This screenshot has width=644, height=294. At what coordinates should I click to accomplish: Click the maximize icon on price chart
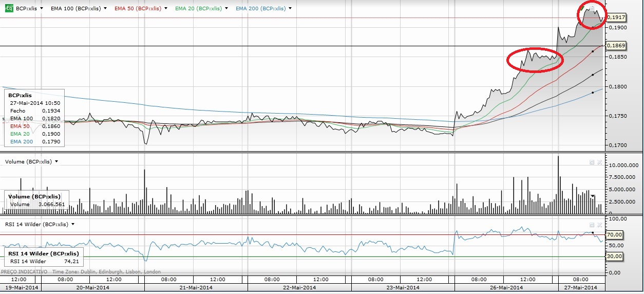tap(592, 9)
